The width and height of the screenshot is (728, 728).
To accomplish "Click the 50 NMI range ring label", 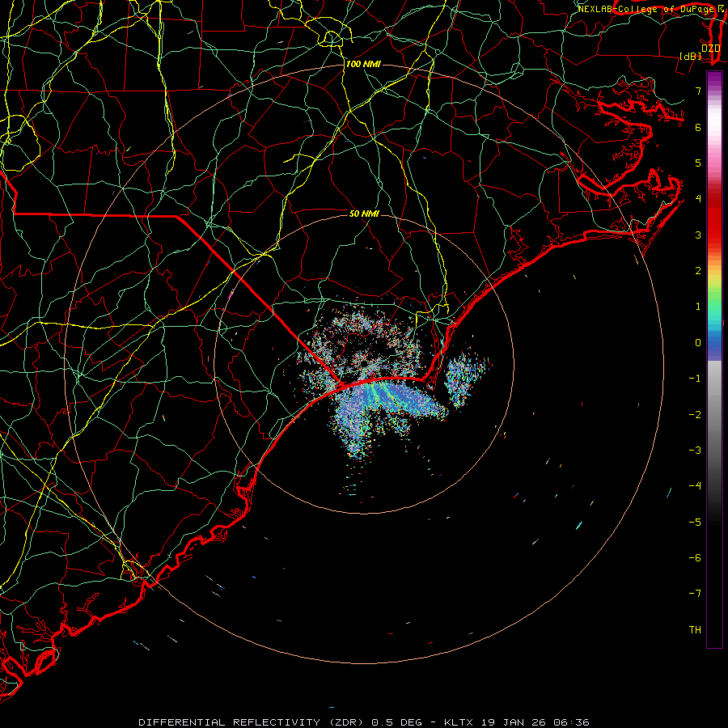I will tap(364, 214).
